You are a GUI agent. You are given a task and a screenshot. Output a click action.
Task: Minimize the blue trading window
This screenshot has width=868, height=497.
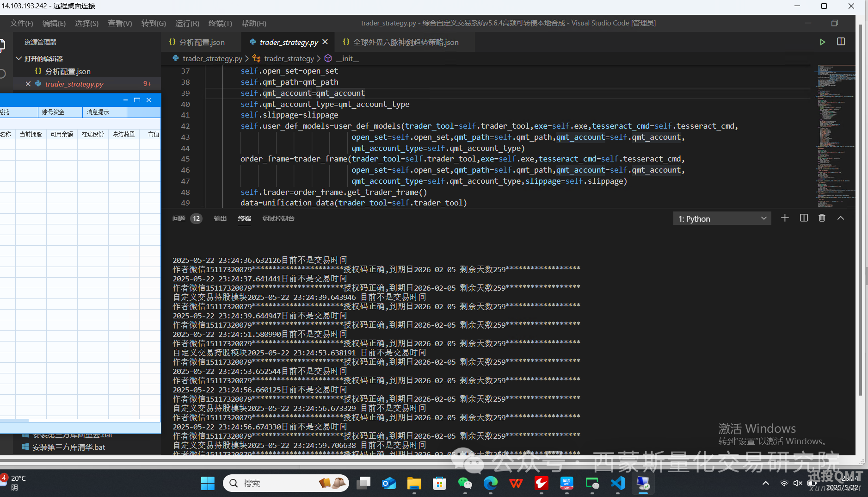[125, 100]
